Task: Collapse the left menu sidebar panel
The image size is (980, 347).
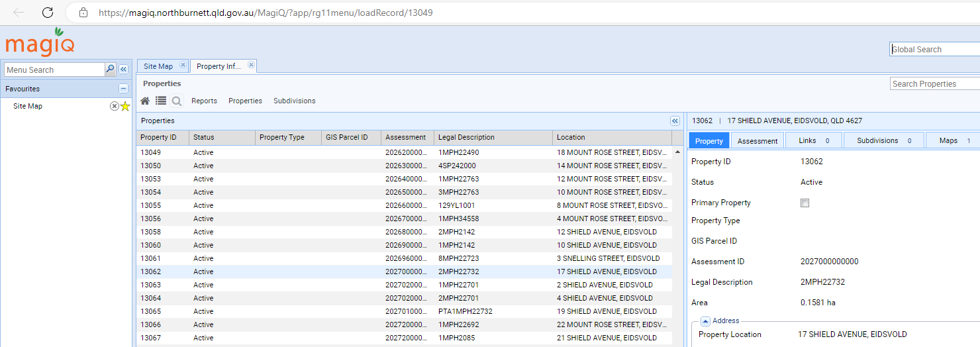Action: [x=123, y=70]
